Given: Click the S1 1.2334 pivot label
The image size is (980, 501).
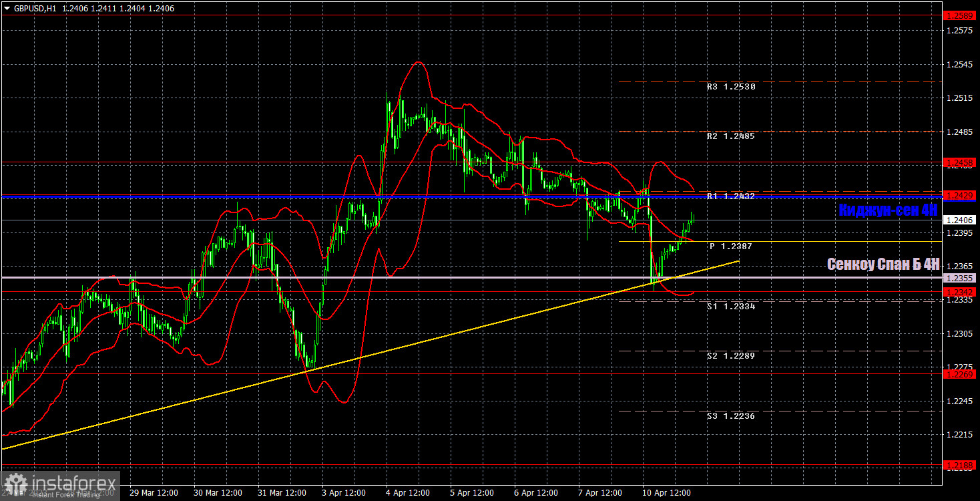Looking at the screenshot, I should [x=731, y=306].
